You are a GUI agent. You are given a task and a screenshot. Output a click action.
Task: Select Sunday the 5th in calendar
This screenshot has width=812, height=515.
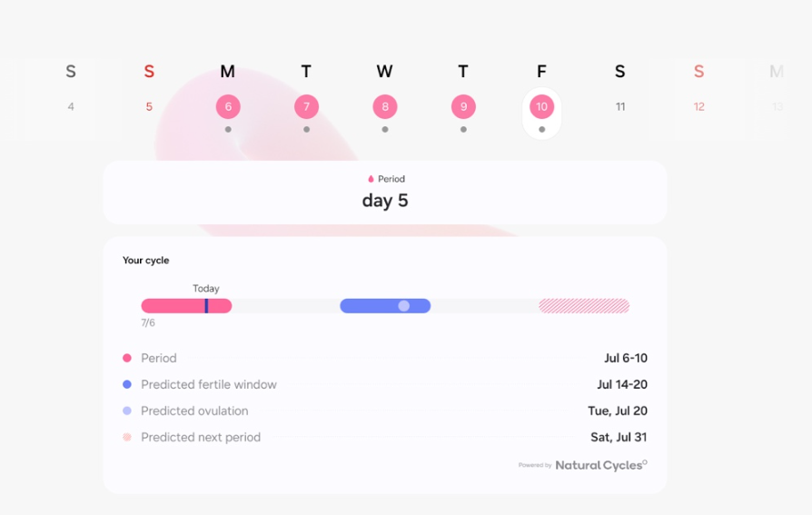(x=149, y=107)
